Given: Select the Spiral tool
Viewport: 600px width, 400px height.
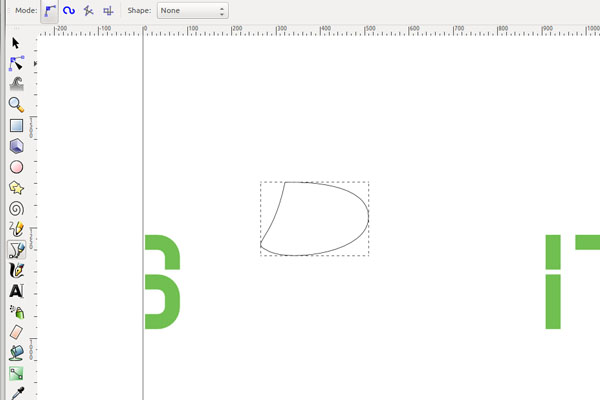Looking at the screenshot, I should click(x=16, y=209).
